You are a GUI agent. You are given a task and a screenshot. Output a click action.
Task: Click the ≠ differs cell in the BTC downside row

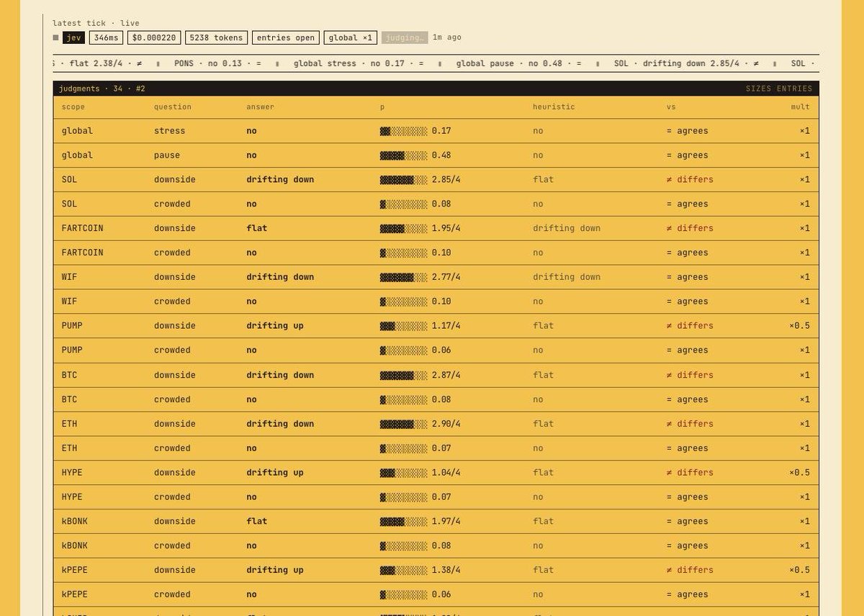pyautogui.click(x=690, y=375)
